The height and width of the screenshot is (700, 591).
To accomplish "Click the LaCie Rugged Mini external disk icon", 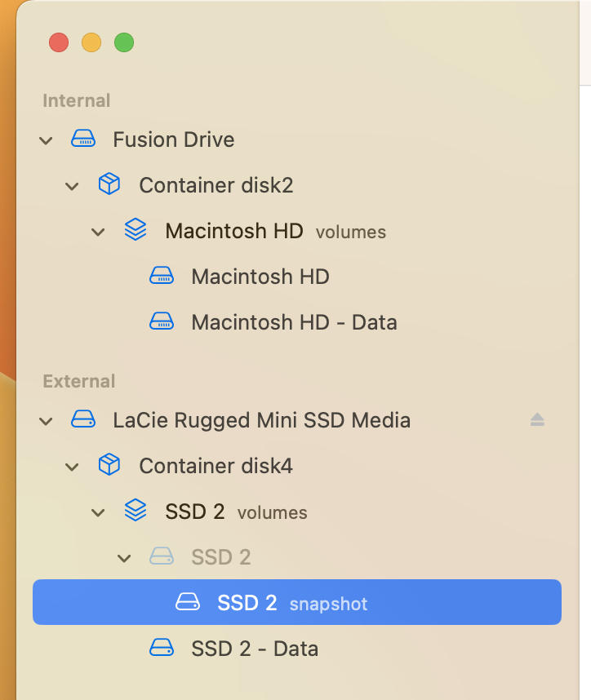I will point(83,420).
